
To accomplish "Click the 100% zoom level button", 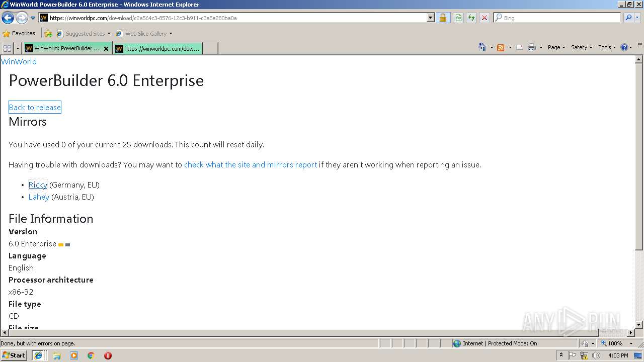I will point(611,343).
